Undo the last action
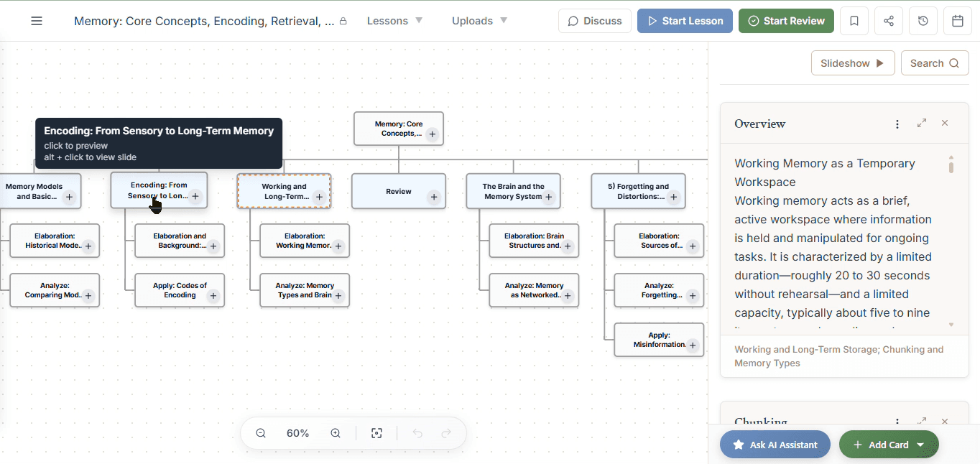This screenshot has width=980, height=464. [x=417, y=433]
